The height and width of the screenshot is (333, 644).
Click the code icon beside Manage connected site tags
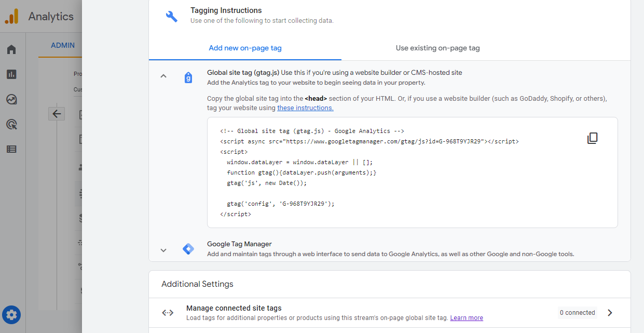pos(168,312)
